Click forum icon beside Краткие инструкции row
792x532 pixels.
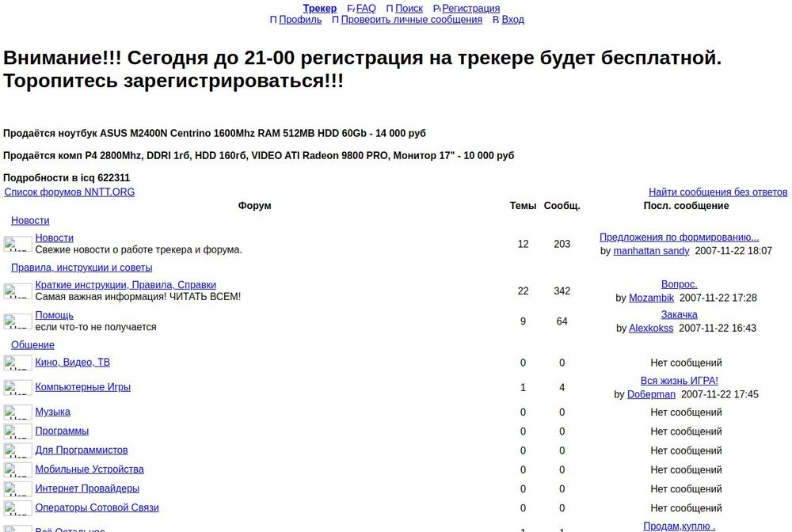tap(18, 291)
